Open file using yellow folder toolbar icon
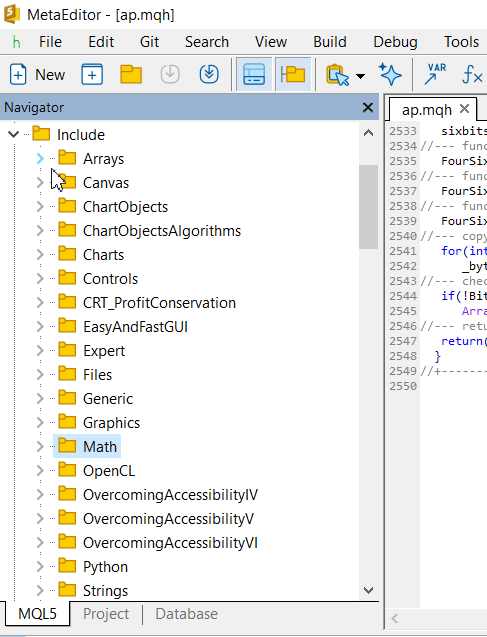The width and height of the screenshot is (487, 637). click(131, 75)
